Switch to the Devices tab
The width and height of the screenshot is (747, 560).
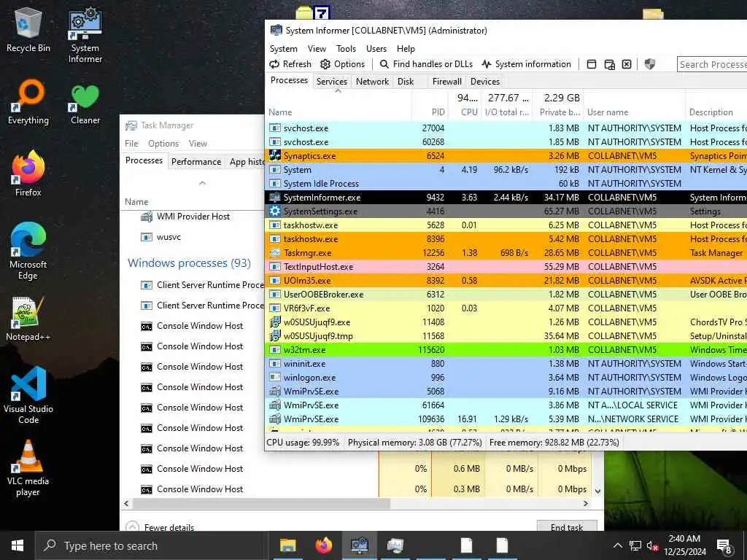(x=485, y=82)
